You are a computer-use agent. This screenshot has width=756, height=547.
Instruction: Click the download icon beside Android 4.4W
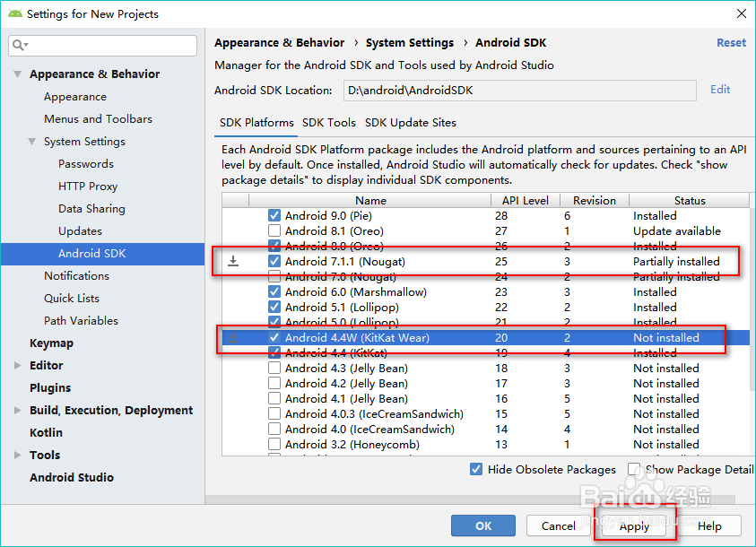[x=233, y=337]
